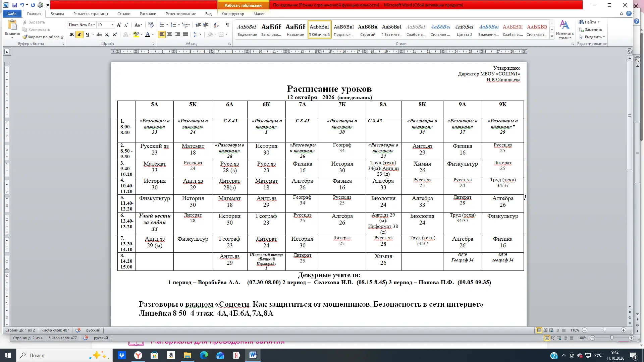Open the Change Styles button

[x=565, y=30]
